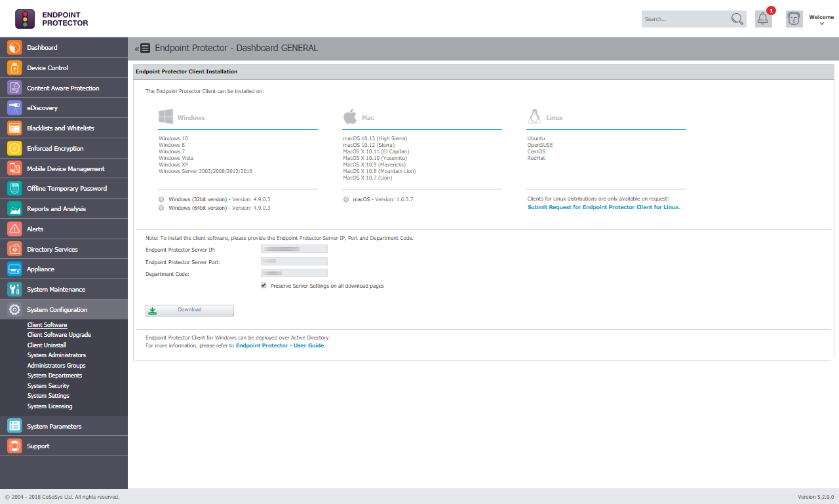Screen dimensions: 839x504
Task: Collapse the sidebar with menu toggle icon
Action: click(143, 48)
